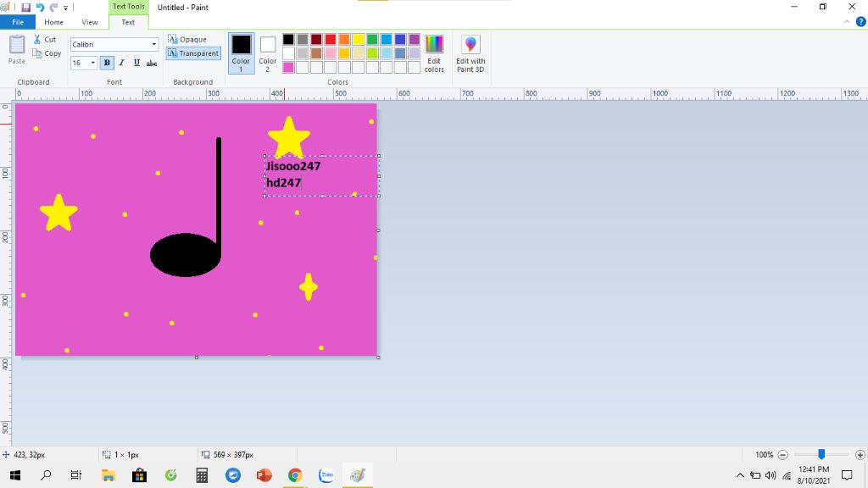
Task: Paste from the clipboard
Action: pos(17,50)
